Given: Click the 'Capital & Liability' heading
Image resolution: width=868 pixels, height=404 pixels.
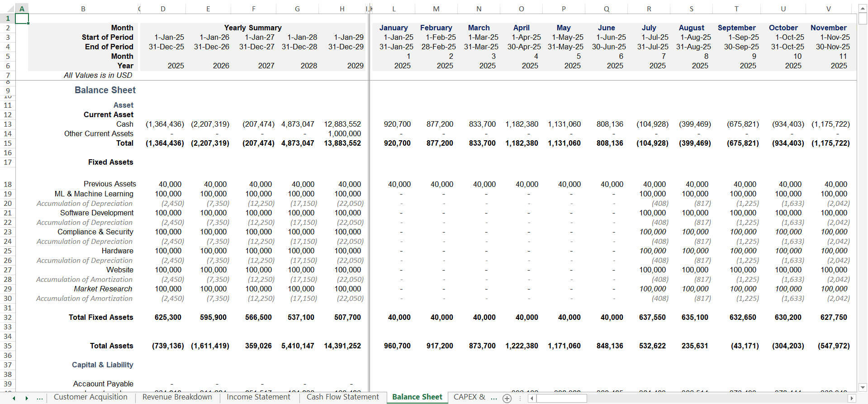Looking at the screenshot, I should 103,365.
